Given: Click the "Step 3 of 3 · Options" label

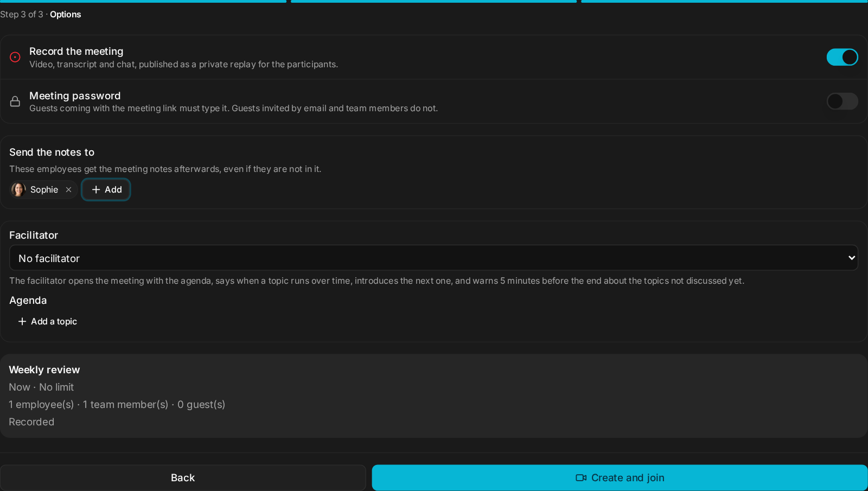Looking at the screenshot, I should tap(41, 14).
